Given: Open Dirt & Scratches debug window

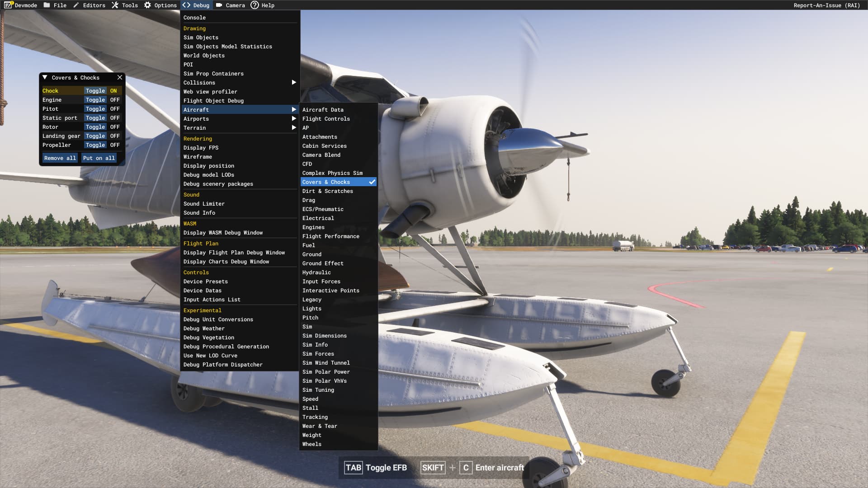Looking at the screenshot, I should click(327, 191).
